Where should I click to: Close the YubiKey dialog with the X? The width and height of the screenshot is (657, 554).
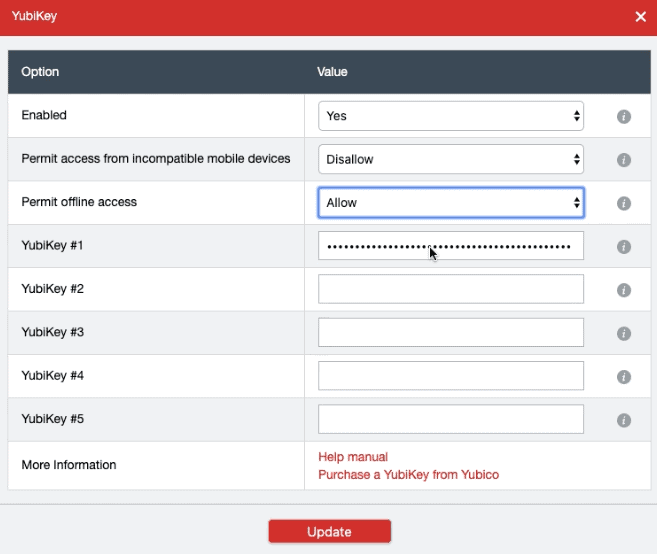tap(640, 16)
